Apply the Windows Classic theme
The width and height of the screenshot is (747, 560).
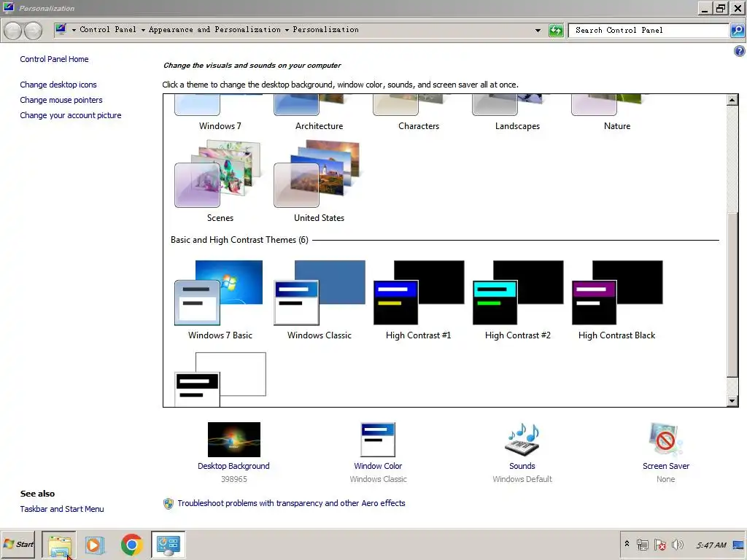(x=320, y=299)
